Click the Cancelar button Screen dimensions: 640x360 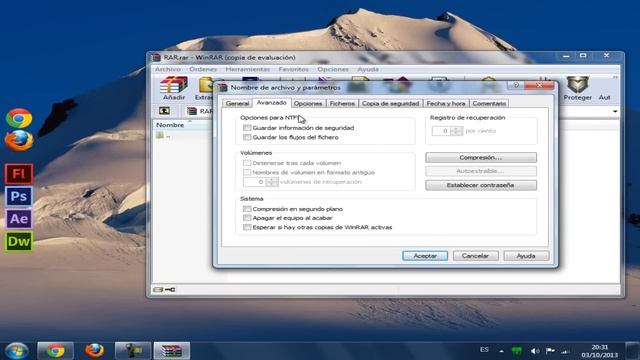[x=476, y=256]
